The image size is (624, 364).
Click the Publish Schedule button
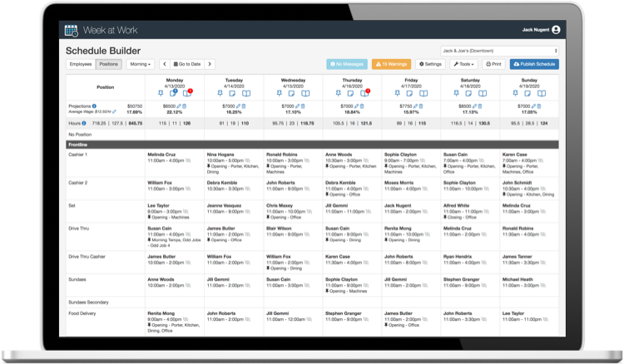(x=534, y=63)
